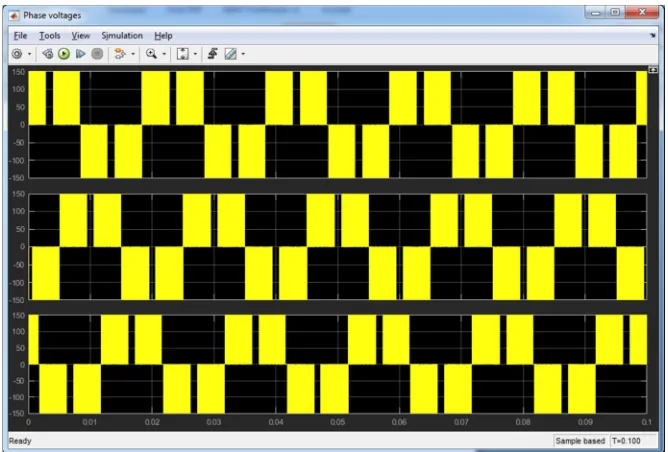Click the Scale axes limits icon
This screenshot has width=668, height=452.
pos(183,54)
